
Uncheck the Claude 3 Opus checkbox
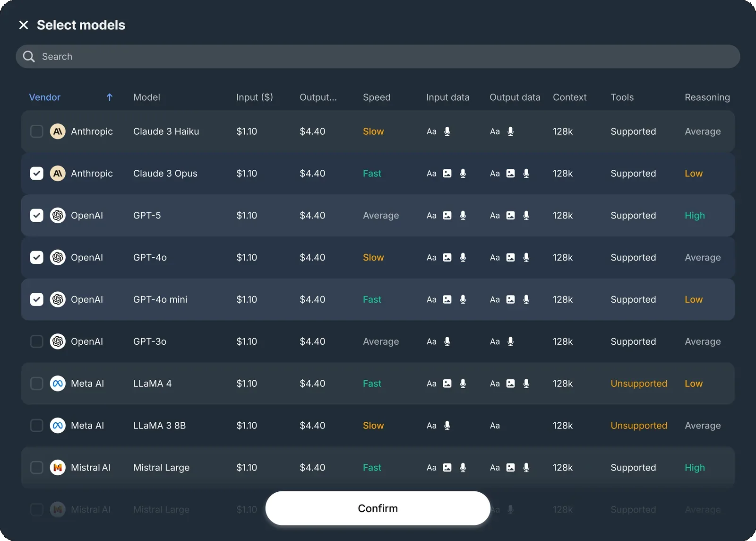[37, 174]
